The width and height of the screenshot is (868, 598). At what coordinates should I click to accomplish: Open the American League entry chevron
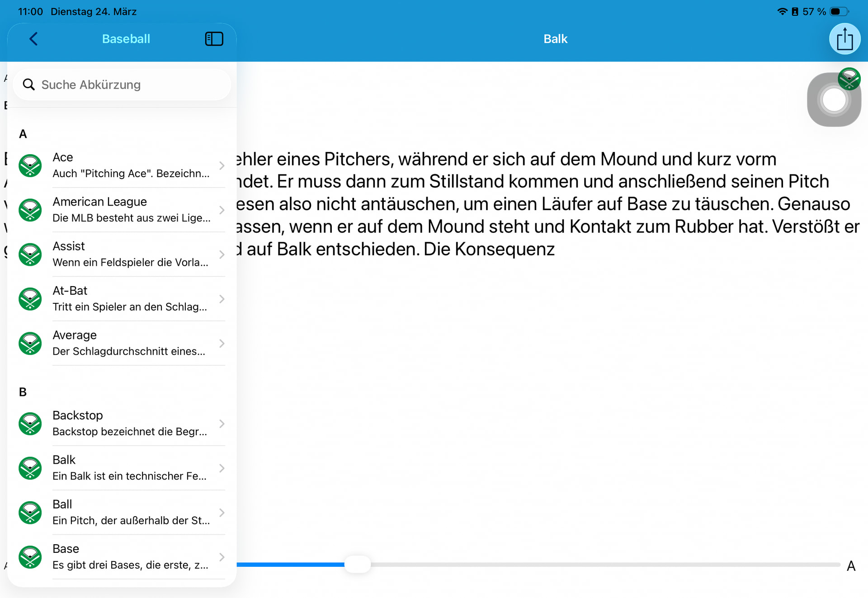pos(222,210)
